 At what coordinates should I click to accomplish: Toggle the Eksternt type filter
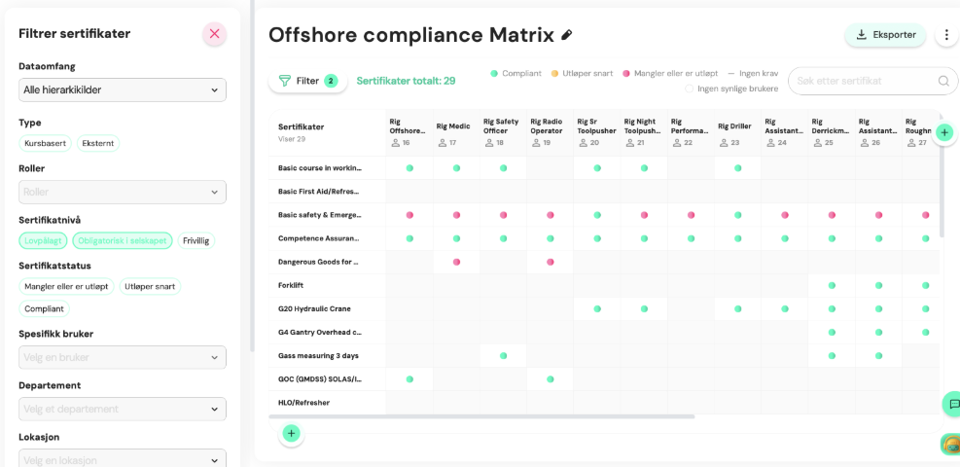(x=98, y=143)
